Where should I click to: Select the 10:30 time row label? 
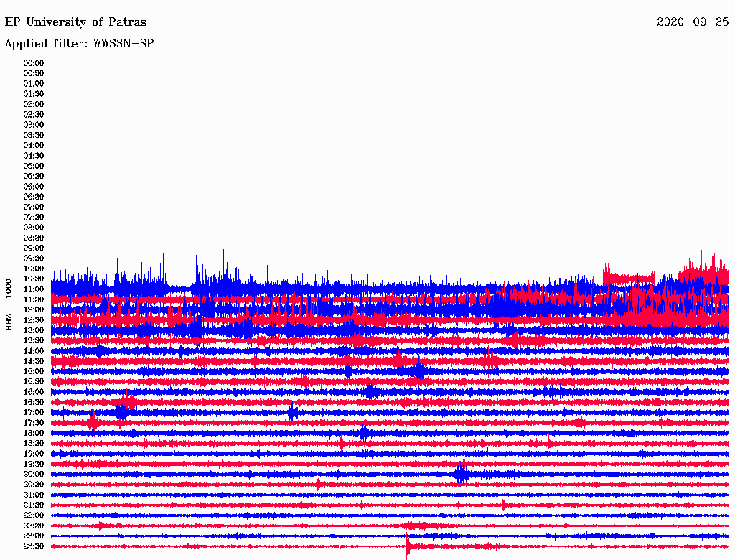coord(33,279)
